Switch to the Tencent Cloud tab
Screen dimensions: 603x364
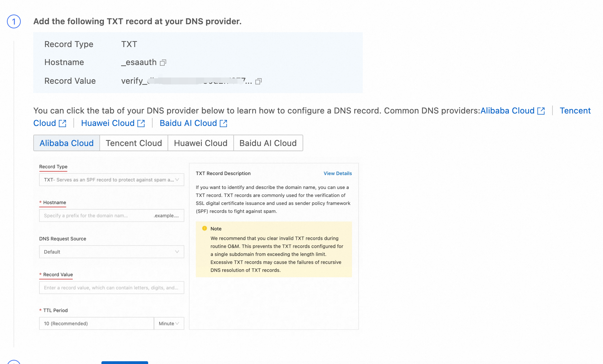[x=134, y=143]
